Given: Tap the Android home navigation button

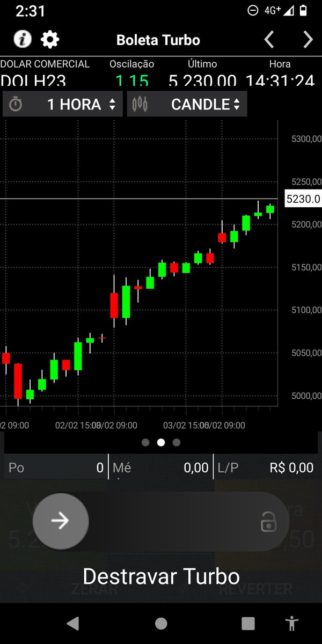Looking at the screenshot, I should pos(161,623).
